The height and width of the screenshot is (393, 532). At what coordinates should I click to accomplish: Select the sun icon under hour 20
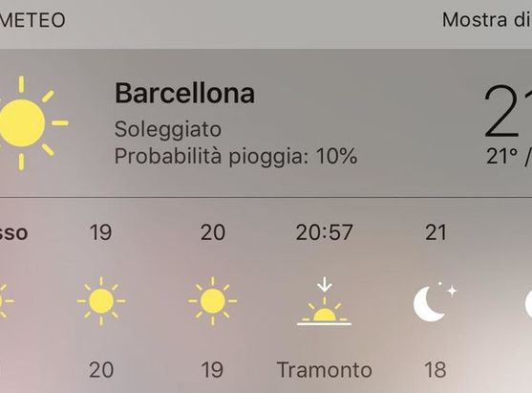click(x=213, y=301)
